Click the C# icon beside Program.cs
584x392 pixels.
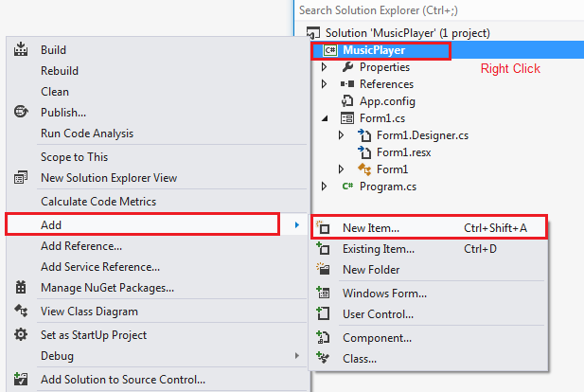point(347,186)
